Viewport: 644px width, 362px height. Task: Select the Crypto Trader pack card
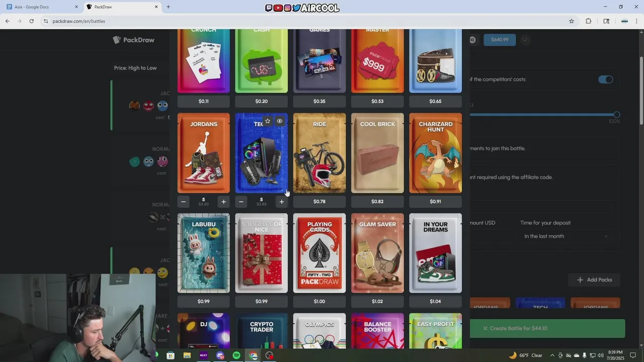click(x=262, y=331)
